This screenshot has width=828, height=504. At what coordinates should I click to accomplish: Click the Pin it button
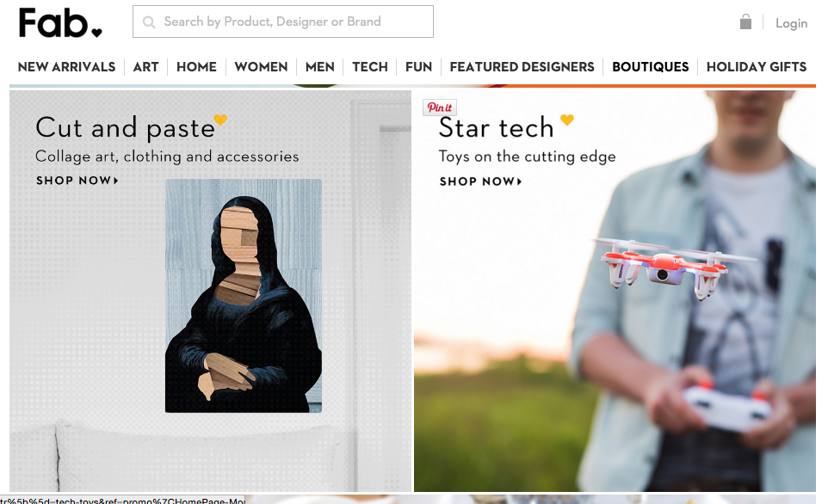pyautogui.click(x=439, y=108)
